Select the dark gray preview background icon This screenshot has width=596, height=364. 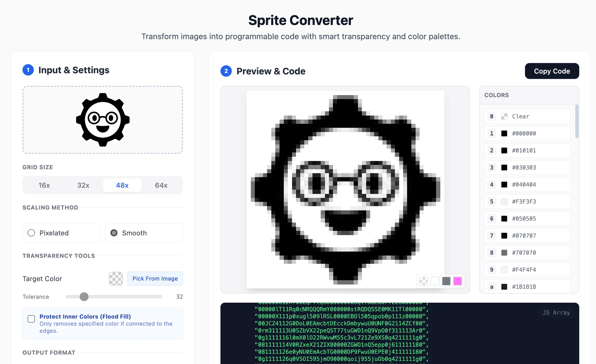pos(446,281)
